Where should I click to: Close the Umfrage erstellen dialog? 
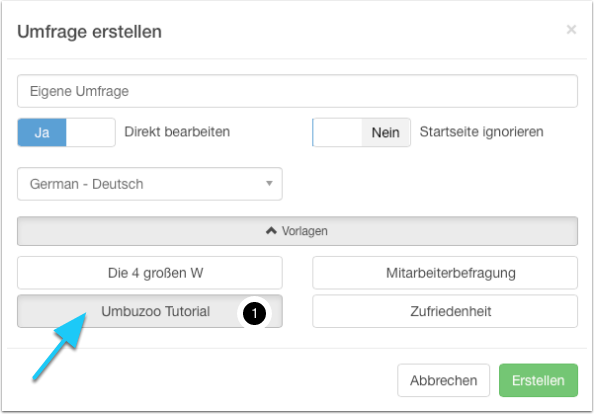coord(571,30)
